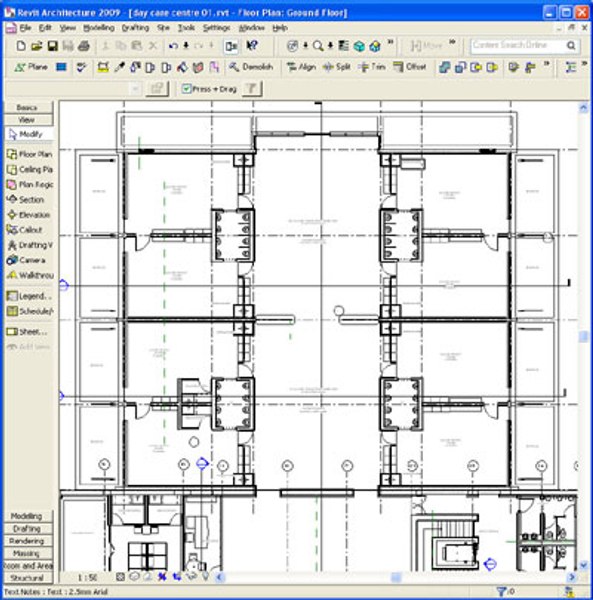Select the Split tool
The height and width of the screenshot is (600, 593).
tap(337, 67)
